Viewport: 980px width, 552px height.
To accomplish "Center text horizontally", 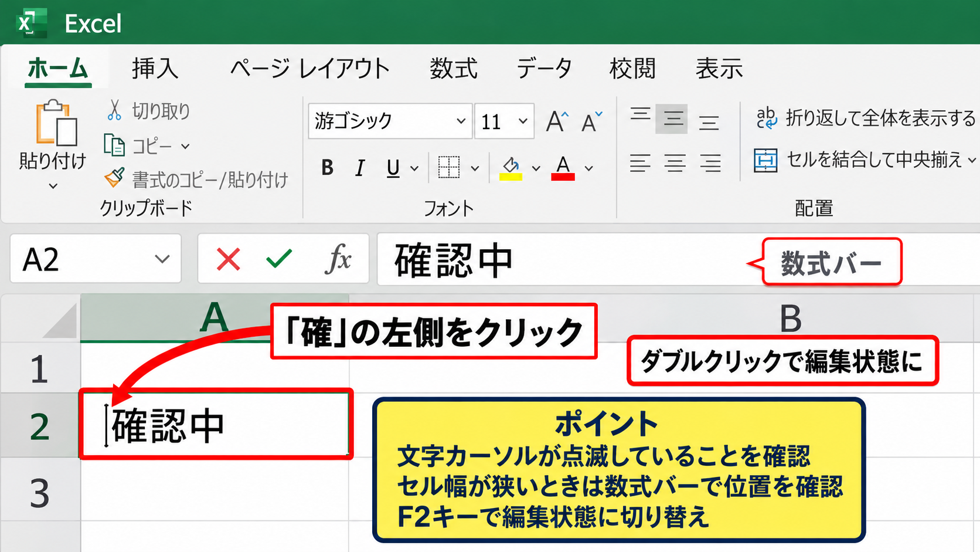I will tap(675, 162).
